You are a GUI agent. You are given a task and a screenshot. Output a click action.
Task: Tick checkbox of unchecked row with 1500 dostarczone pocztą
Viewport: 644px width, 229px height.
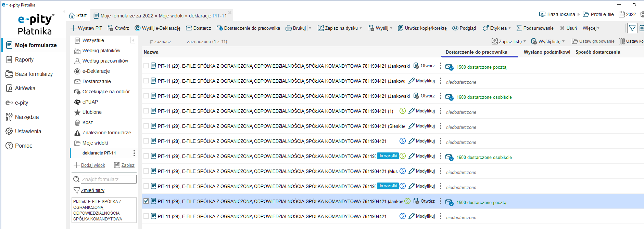146,66
